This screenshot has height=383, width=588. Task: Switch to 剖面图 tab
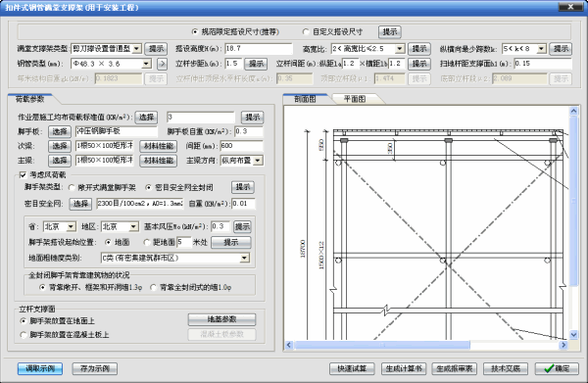305,99
